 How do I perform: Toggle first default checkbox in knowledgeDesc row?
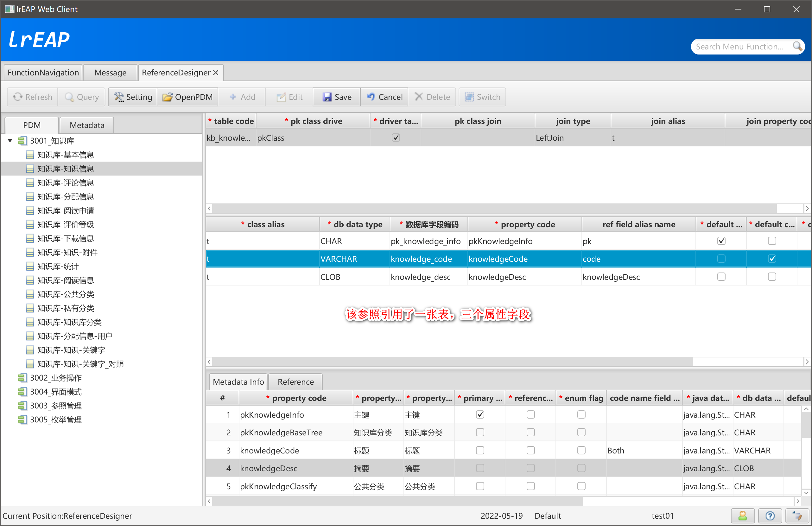[x=721, y=277]
